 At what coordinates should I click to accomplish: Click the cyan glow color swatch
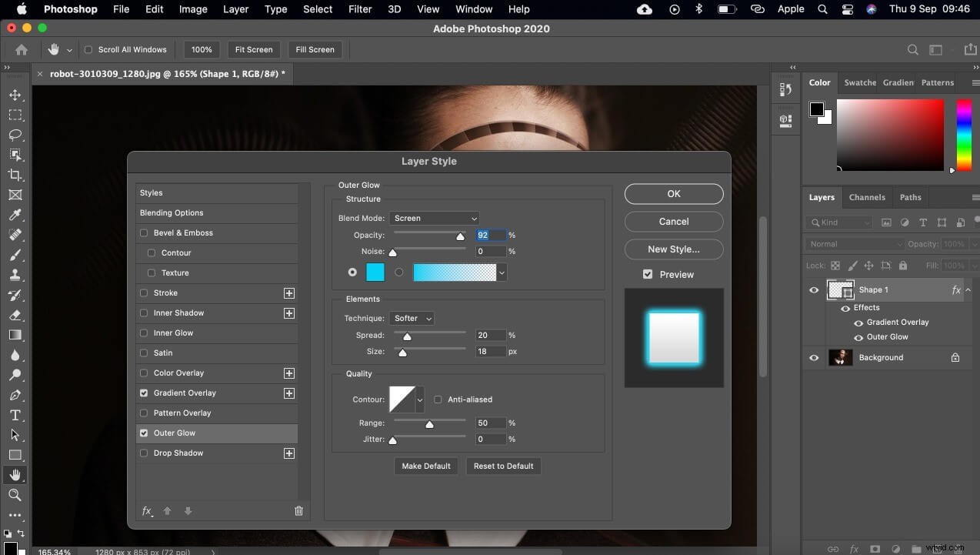tap(375, 272)
